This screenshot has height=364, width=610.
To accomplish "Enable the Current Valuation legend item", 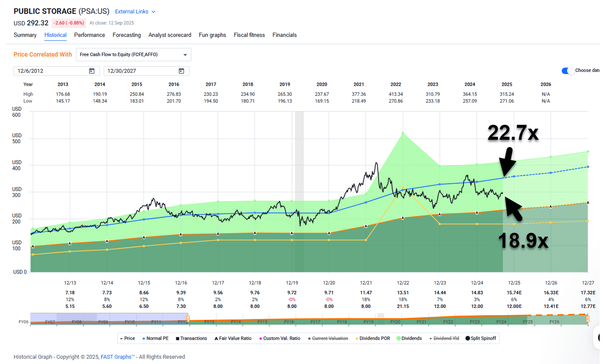I will click(328, 338).
